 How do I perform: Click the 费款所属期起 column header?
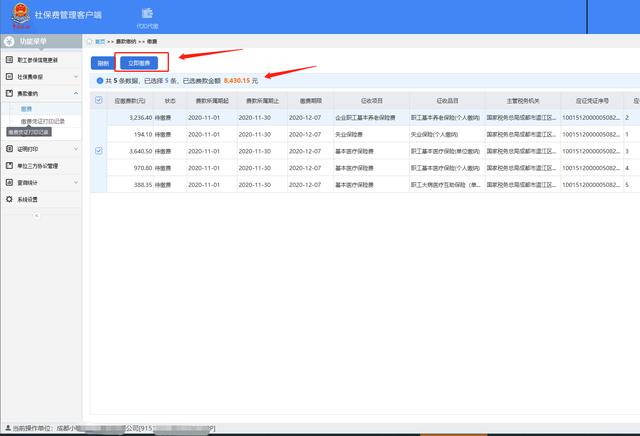point(212,101)
